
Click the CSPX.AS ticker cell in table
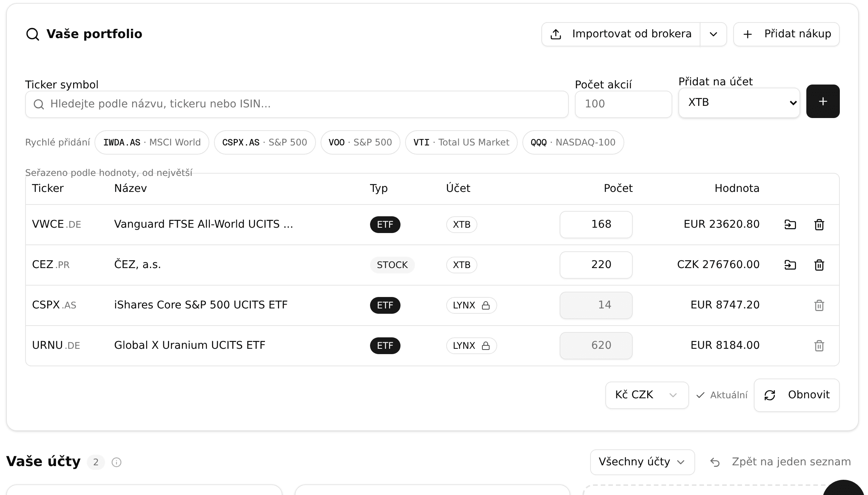[x=54, y=305]
